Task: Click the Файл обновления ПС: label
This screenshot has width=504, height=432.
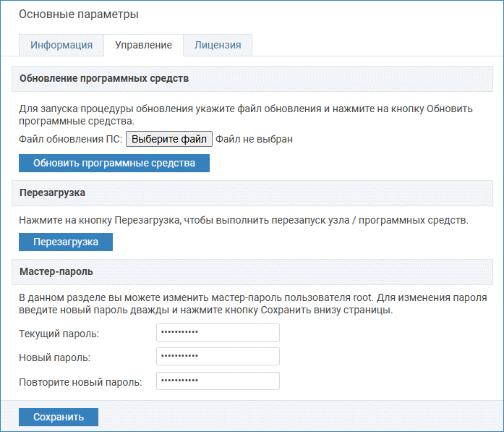Action: 70,139
